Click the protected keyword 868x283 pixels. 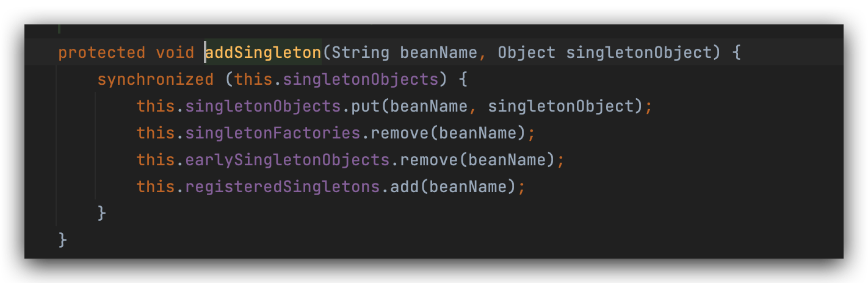click(x=101, y=52)
